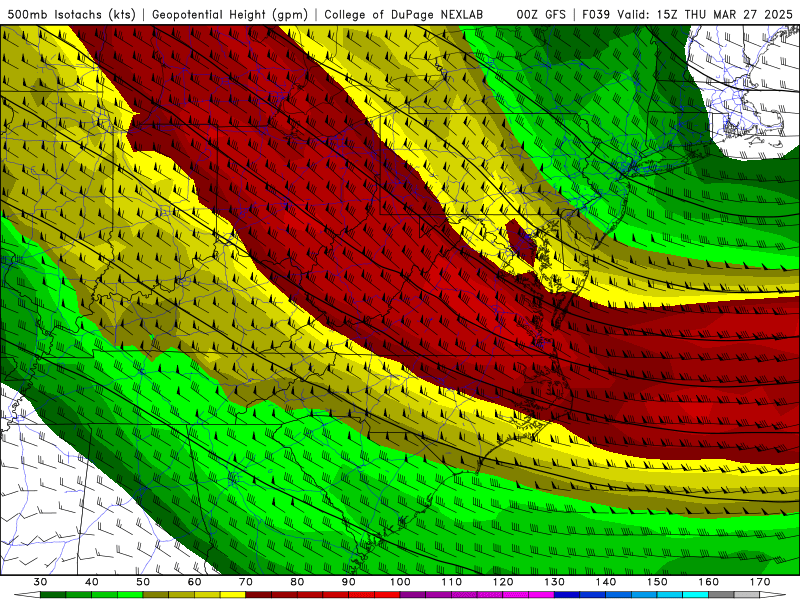Click the '120' value on the color scale
The width and height of the screenshot is (800, 600).
[x=503, y=582]
